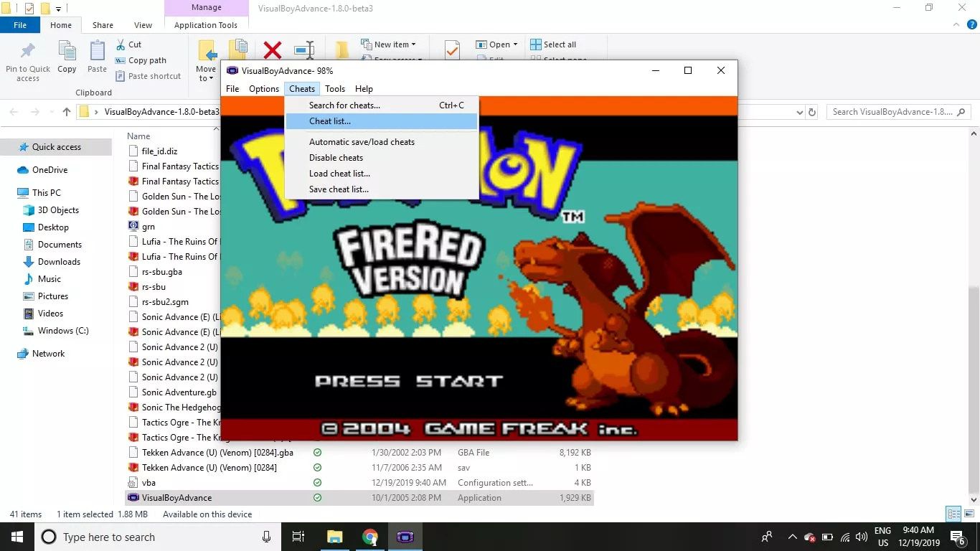Switch to Explorer View tab

coord(143,25)
